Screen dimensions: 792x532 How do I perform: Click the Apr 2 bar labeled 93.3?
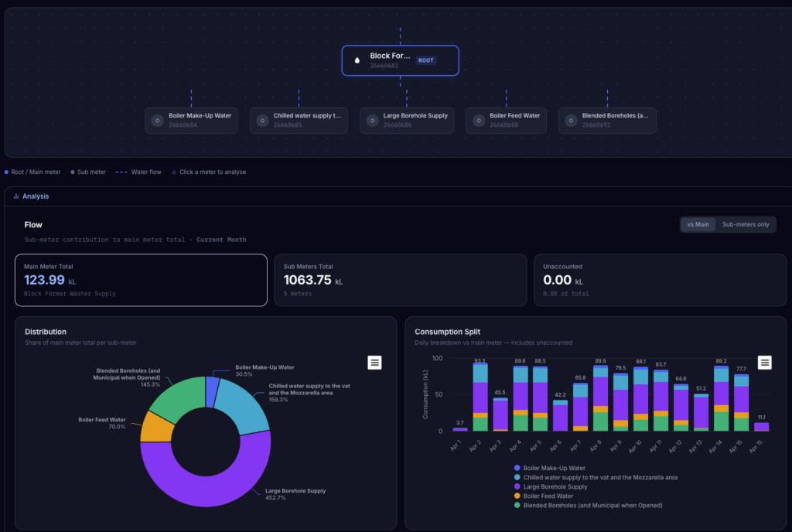(480, 397)
